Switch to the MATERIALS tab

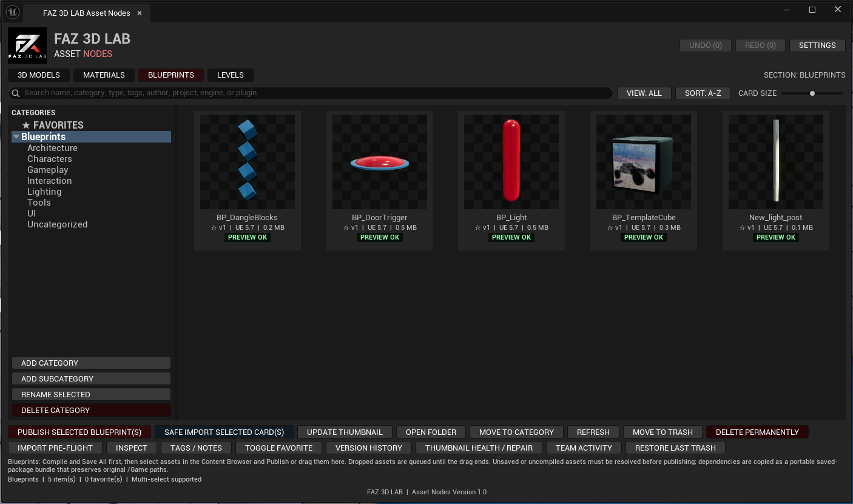(x=104, y=75)
